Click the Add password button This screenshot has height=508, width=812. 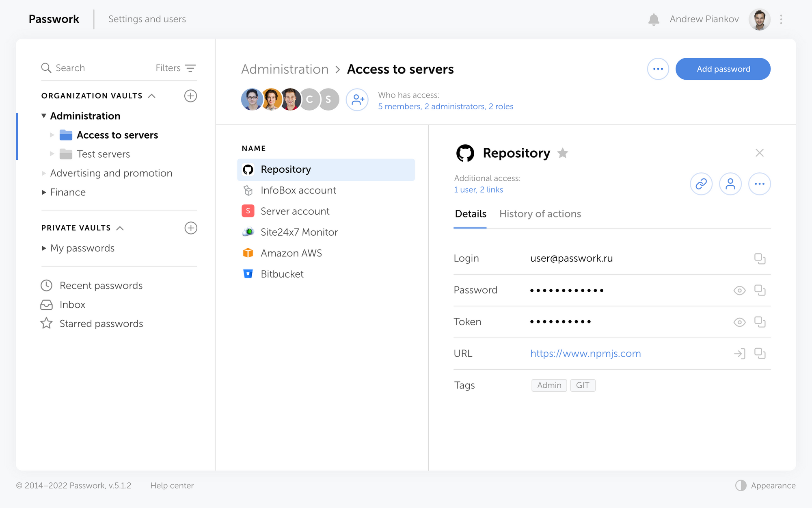click(x=723, y=69)
